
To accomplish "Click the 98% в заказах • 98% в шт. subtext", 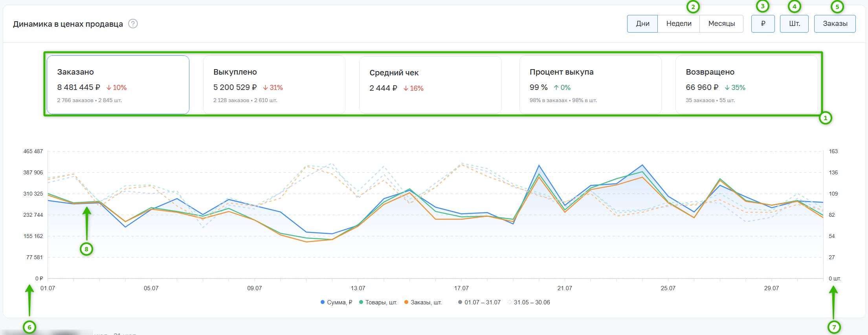I will [563, 101].
